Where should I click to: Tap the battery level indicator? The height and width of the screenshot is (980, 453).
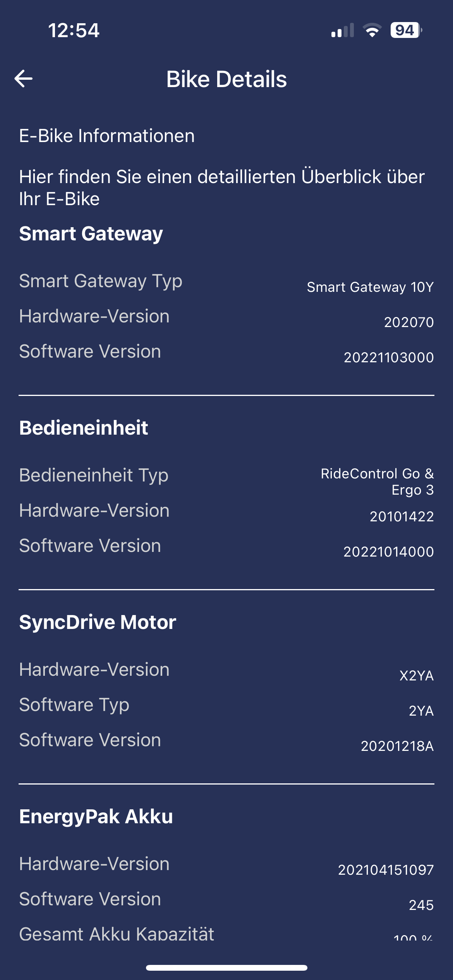[x=405, y=30]
